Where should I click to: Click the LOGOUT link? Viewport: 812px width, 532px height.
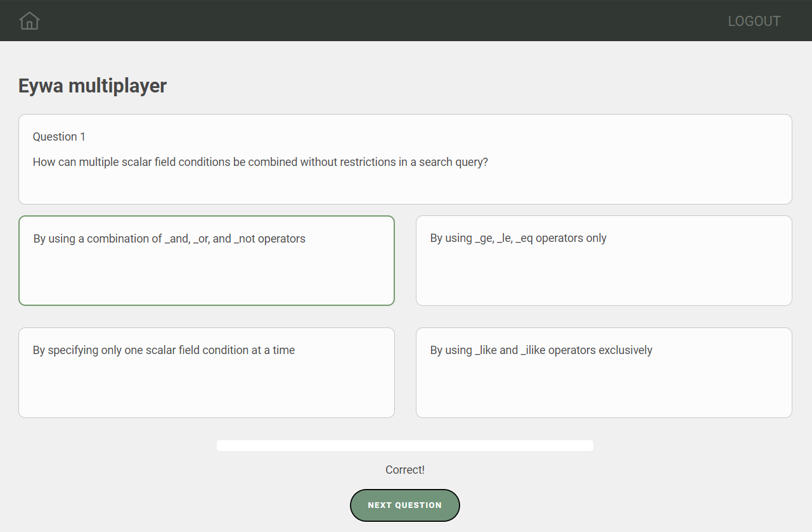(x=754, y=21)
